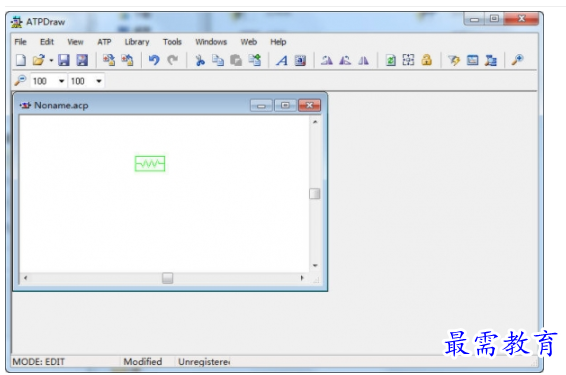Maximize the Noname.acp child window
Image resolution: width=566 pixels, height=375 pixels.
(285, 105)
